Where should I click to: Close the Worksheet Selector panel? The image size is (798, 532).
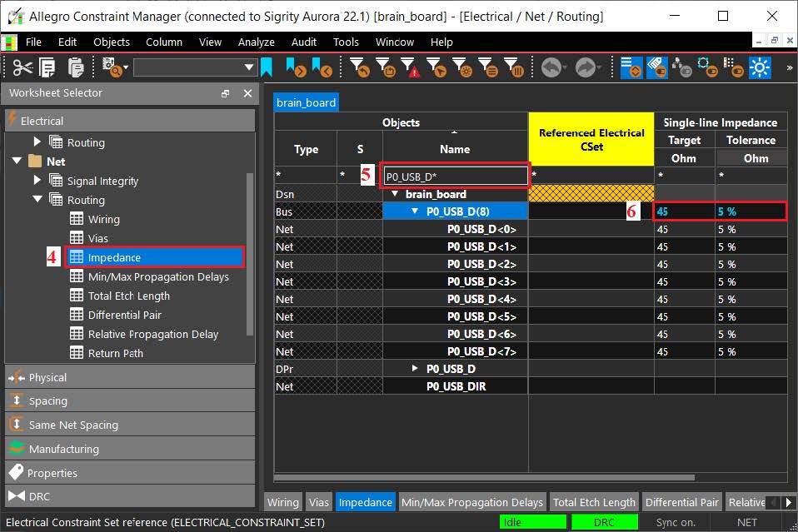point(248,93)
